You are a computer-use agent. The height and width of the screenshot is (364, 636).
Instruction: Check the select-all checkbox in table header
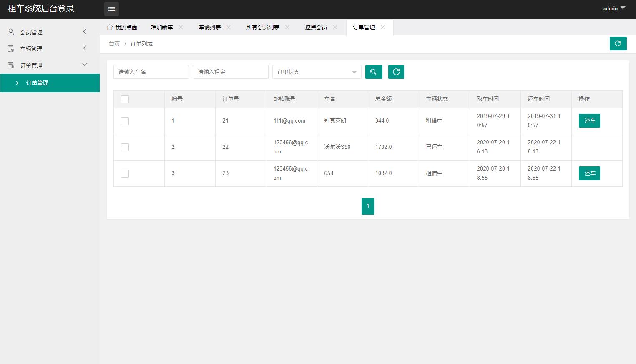pos(125,99)
